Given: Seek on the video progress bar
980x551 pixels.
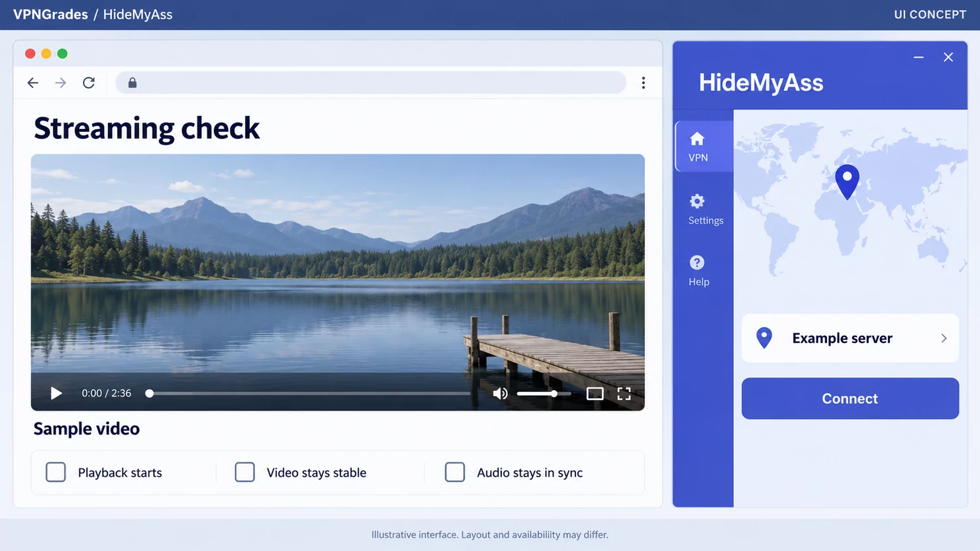Looking at the screenshot, I should coord(308,393).
